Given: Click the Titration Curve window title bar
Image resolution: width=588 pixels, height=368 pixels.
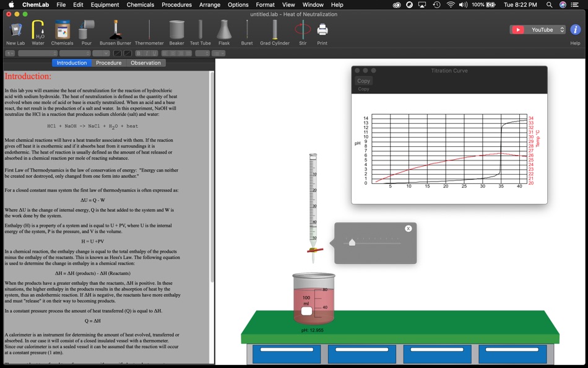Looking at the screenshot, I should coord(449,71).
